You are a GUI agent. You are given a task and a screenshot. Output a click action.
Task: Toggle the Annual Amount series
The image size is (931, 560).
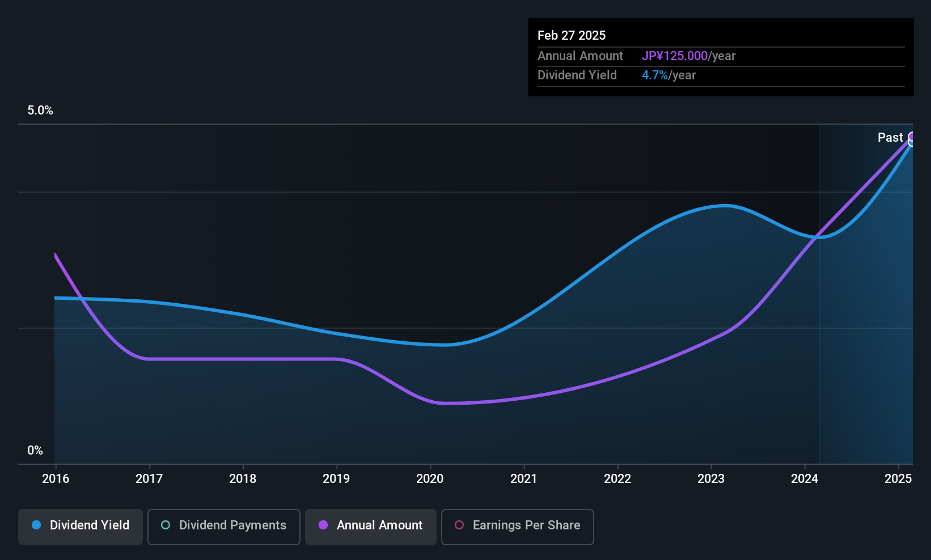tap(371, 527)
